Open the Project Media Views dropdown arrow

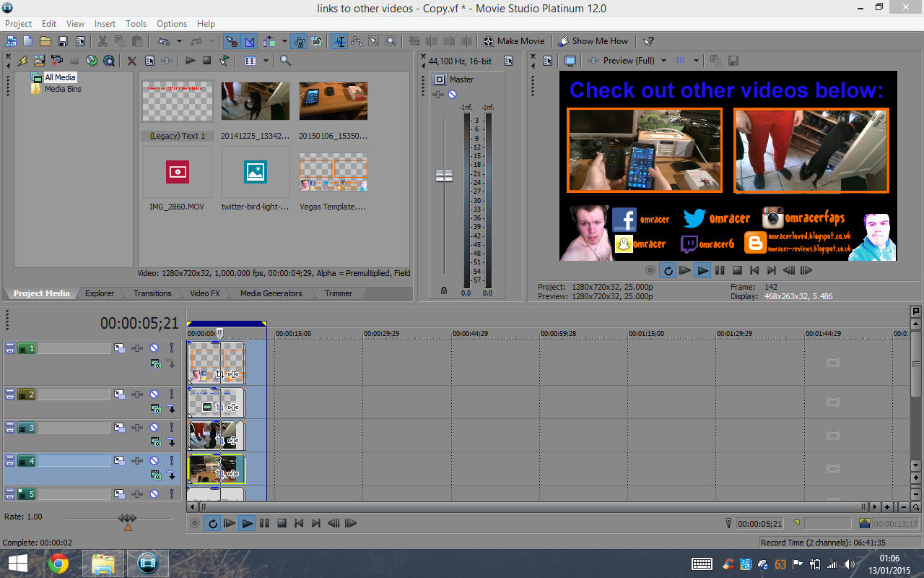[266, 61]
